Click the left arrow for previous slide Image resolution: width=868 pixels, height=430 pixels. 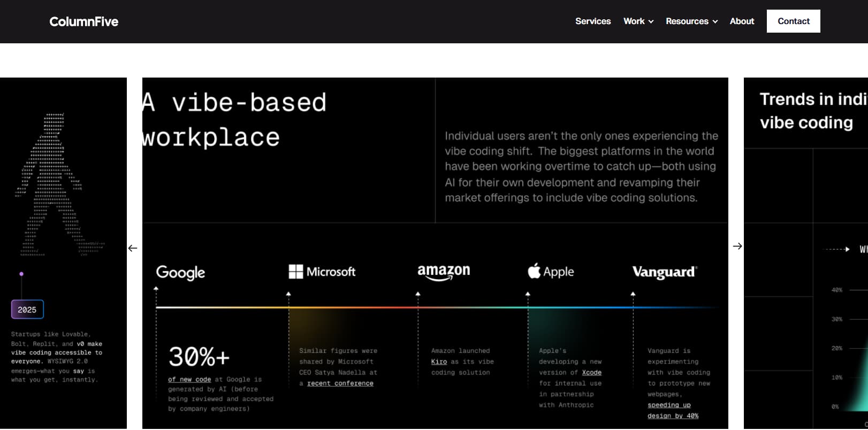(x=133, y=248)
